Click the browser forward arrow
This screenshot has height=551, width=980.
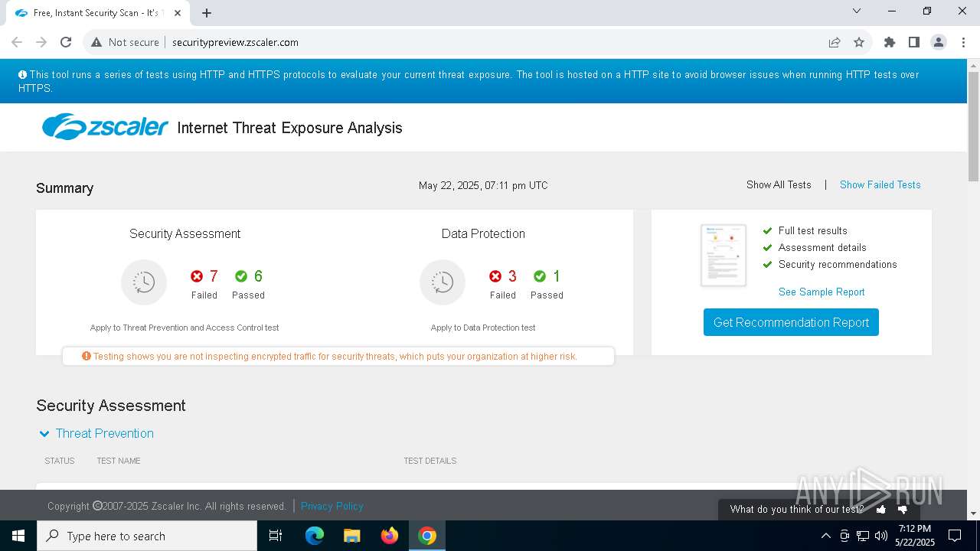click(41, 42)
